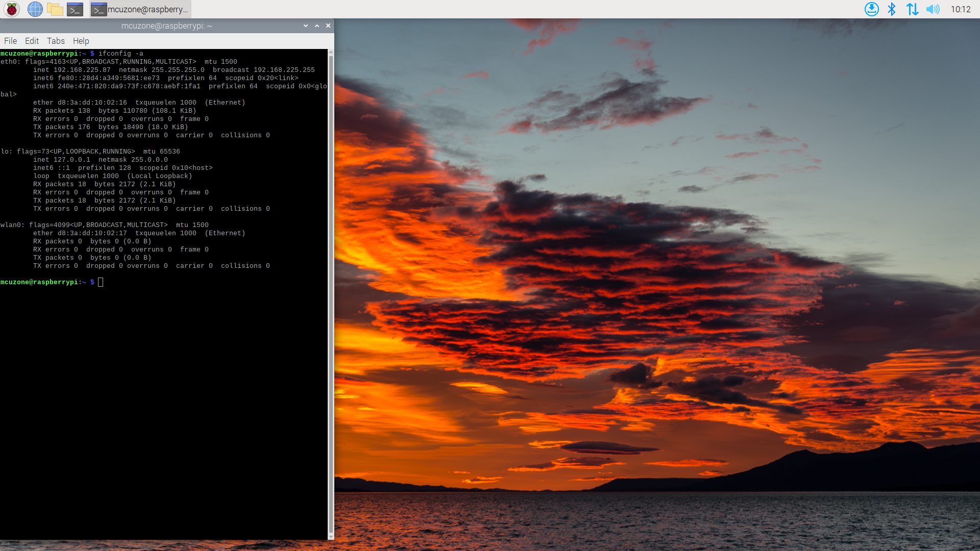Select the mcuzone@raspberry taskbar window button

[140, 9]
